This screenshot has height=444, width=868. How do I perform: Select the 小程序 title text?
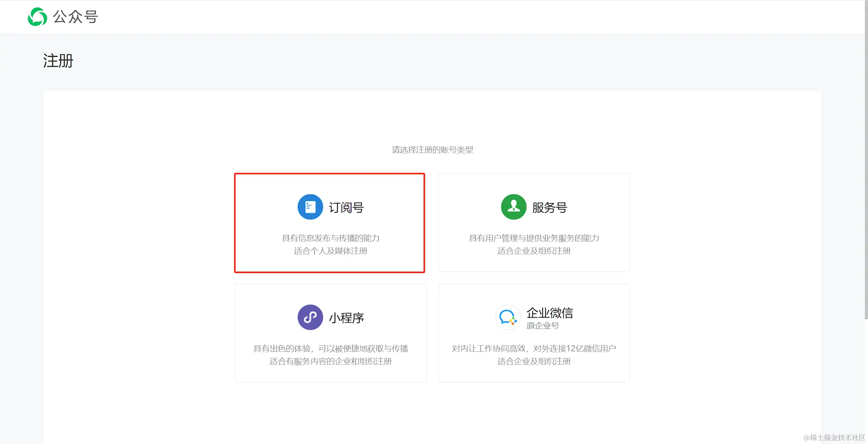(x=346, y=318)
